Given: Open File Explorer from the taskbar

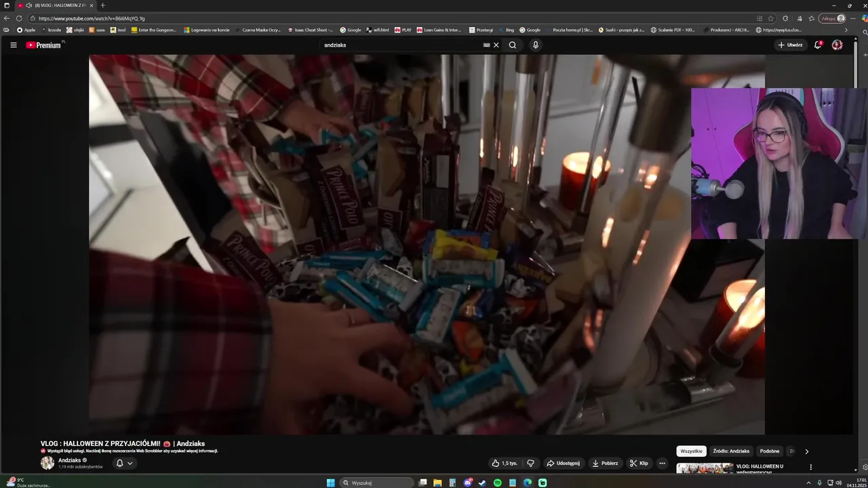Looking at the screenshot, I should tap(438, 483).
